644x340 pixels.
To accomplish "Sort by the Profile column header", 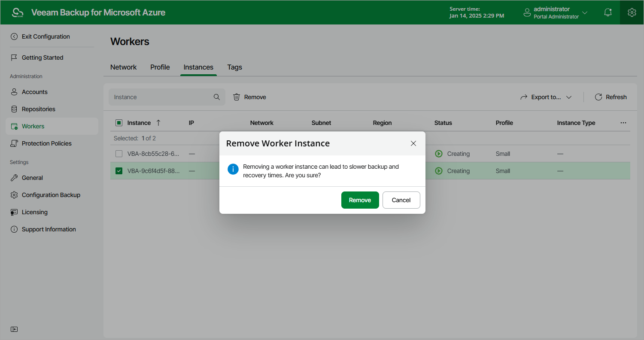I will (504, 123).
